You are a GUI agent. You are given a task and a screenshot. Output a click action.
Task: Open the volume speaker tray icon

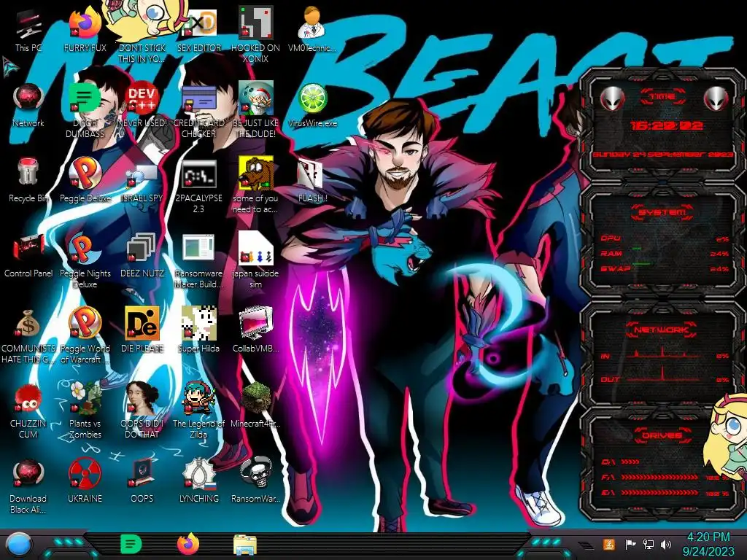pyautogui.click(x=666, y=544)
